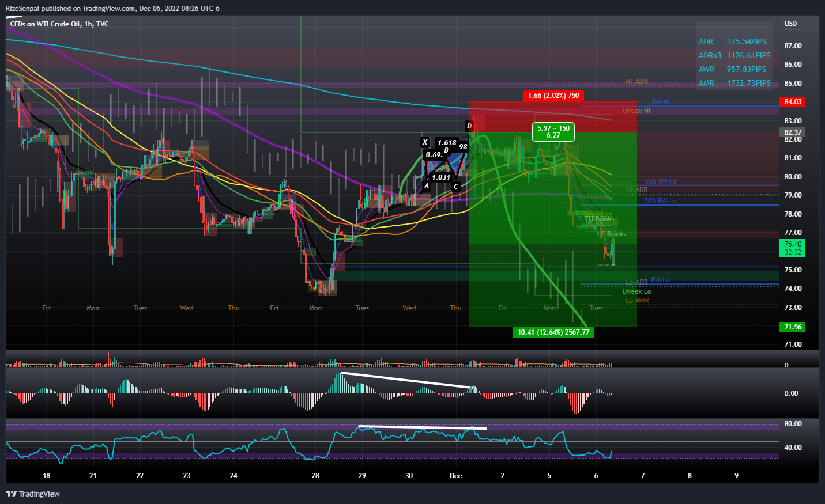Click the ADRx3 1126.61PIPS readout
This screenshot has width=825, height=504.
click(x=734, y=55)
